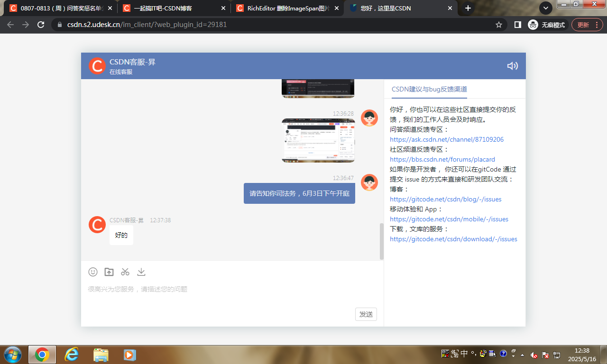Viewport: 607px width, 364px height.
Task: Toggle the 中 Chinese input mode indicator
Action: (464, 354)
